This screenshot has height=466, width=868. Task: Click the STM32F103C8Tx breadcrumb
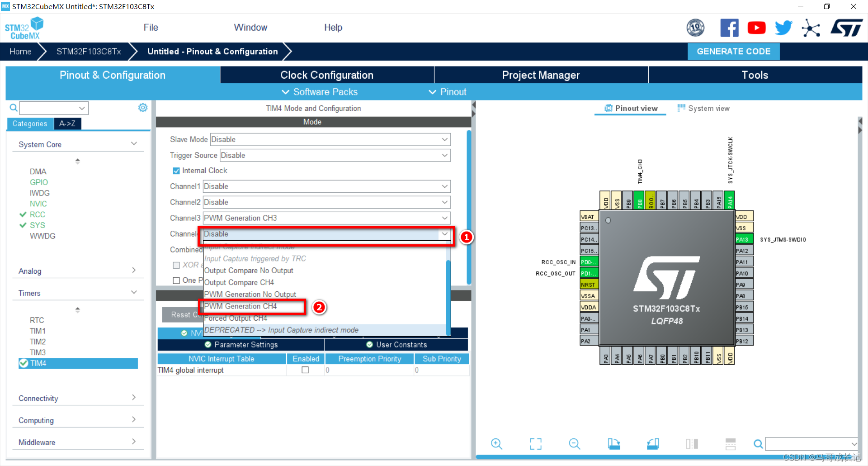pyautogui.click(x=89, y=52)
